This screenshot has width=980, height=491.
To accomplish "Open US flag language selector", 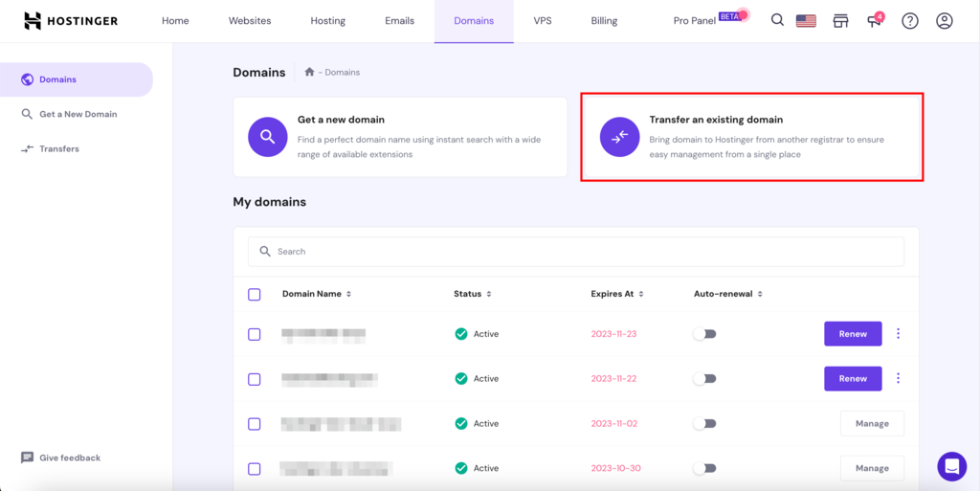I will (x=806, y=21).
